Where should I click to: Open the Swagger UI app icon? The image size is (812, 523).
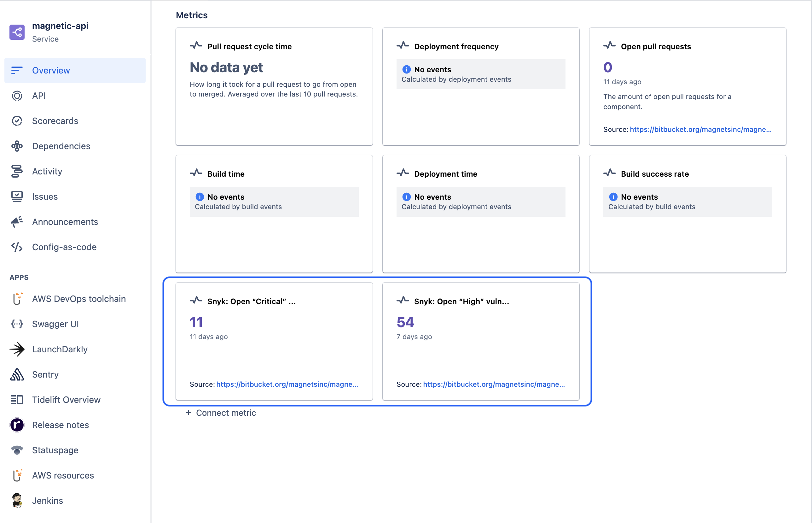[x=17, y=324]
